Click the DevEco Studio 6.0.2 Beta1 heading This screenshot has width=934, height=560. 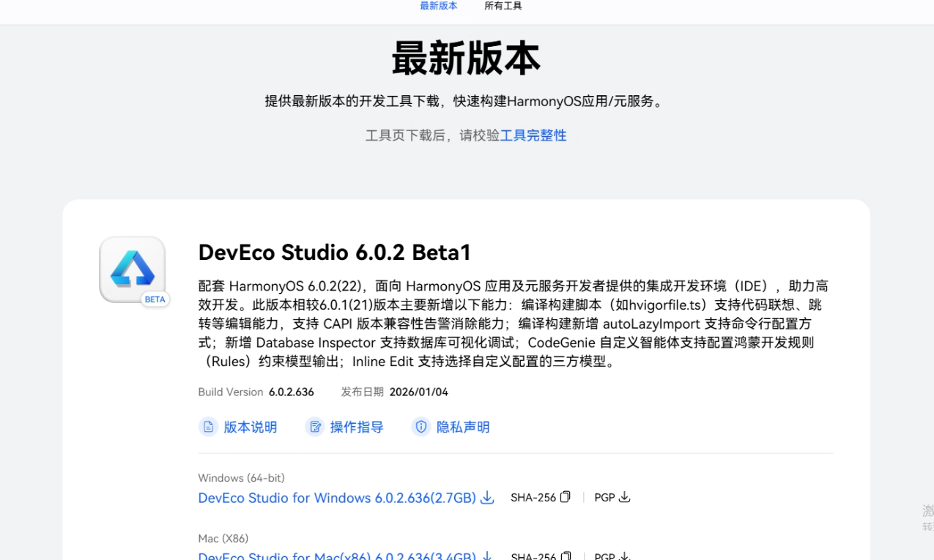tap(335, 253)
